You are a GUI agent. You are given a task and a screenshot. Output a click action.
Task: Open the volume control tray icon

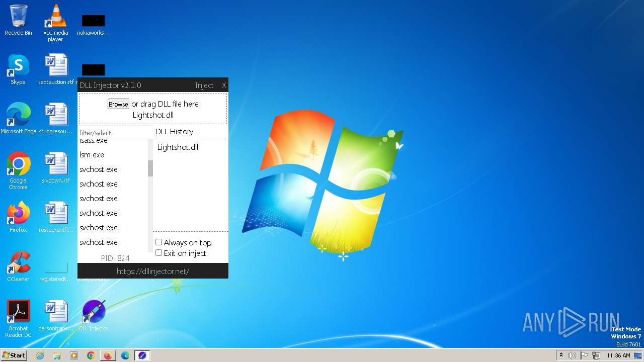click(572, 355)
